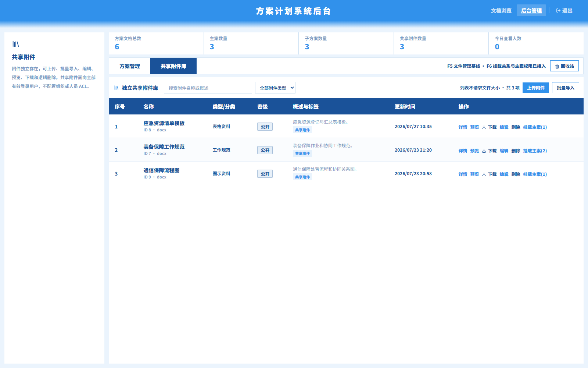Click the 操作 column header
Viewport: 588px width, 368px height.
[x=464, y=107]
